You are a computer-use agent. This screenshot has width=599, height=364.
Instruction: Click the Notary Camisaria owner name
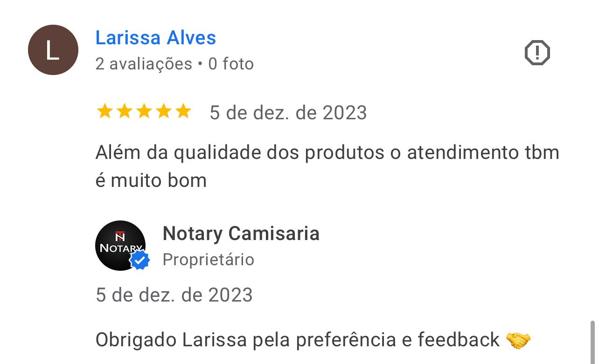click(x=241, y=234)
